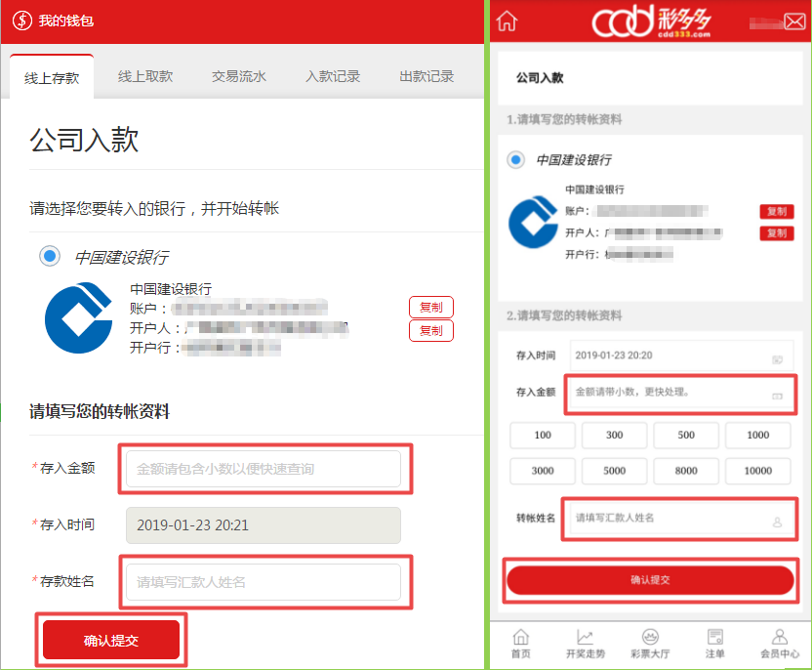The width and height of the screenshot is (812, 670).
Task: Select the 10000 quick amount button
Action: pos(758,471)
